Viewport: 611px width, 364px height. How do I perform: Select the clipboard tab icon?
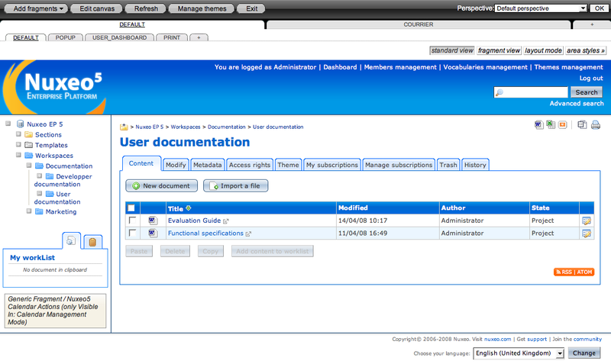[x=92, y=242]
